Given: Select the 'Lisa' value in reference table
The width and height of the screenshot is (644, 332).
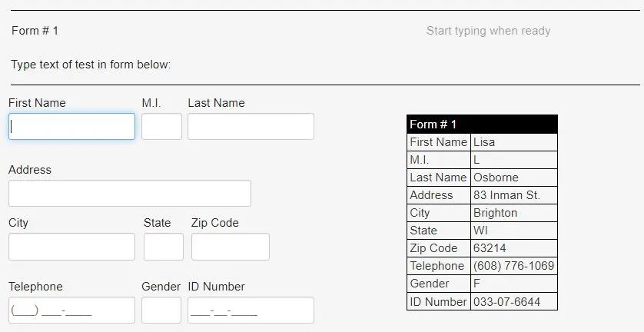Looking at the screenshot, I should (514, 142).
